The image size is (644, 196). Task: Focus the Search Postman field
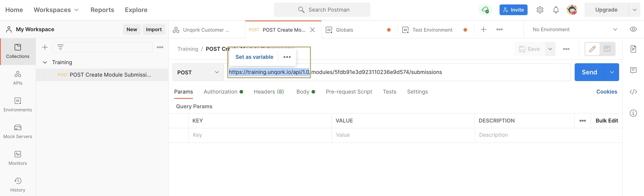[x=322, y=10]
